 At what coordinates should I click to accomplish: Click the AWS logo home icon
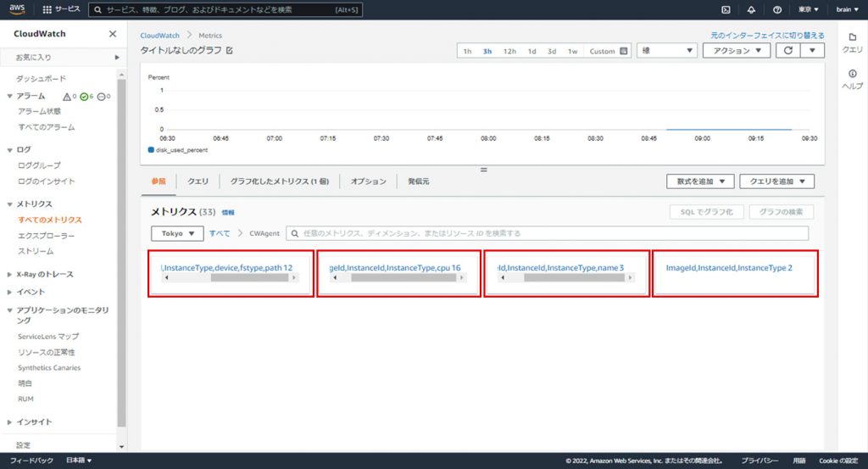pos(17,8)
